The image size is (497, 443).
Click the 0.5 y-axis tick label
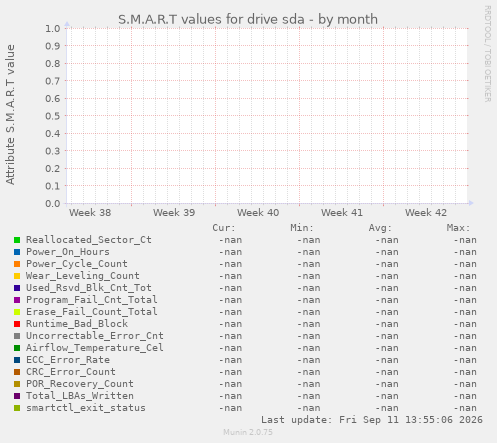[x=53, y=116]
